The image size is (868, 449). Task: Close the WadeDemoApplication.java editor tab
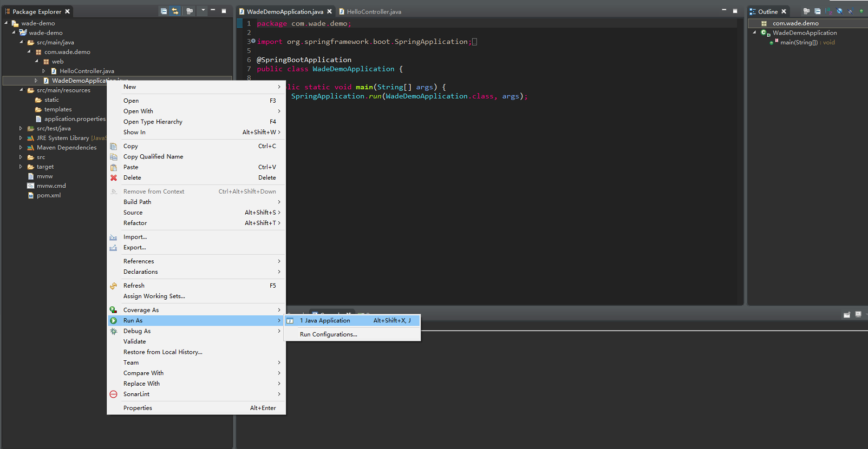tap(329, 11)
